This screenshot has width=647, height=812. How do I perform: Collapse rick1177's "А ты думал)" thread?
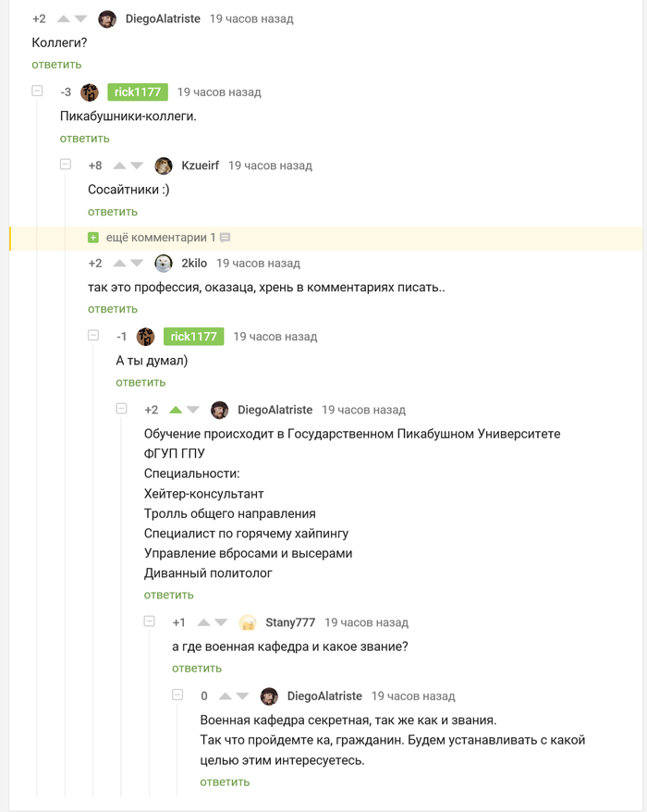point(93,336)
